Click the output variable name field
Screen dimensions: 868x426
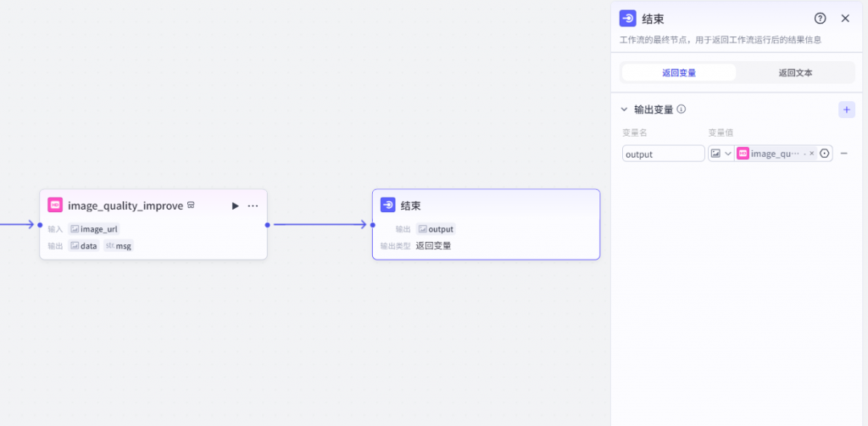click(x=663, y=154)
